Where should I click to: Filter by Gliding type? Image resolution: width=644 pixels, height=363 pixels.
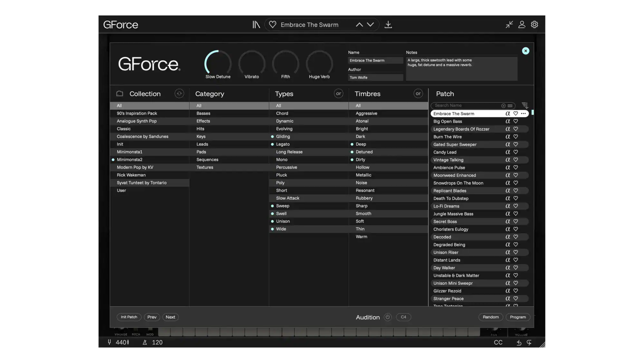click(x=309, y=136)
